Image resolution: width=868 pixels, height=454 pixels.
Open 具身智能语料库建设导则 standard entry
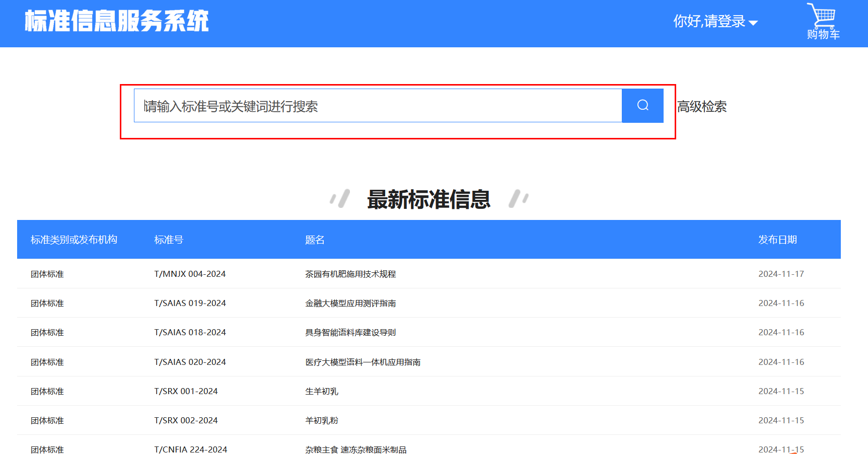click(350, 333)
